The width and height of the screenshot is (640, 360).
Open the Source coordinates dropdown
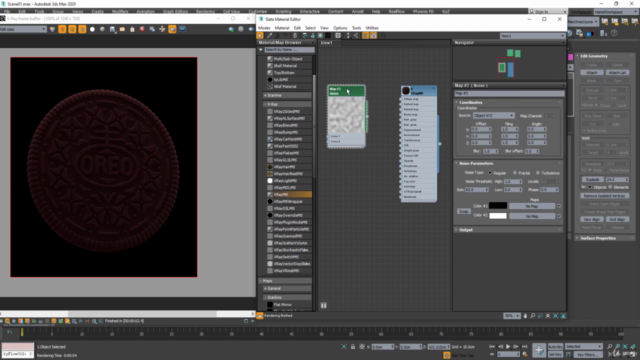point(493,116)
